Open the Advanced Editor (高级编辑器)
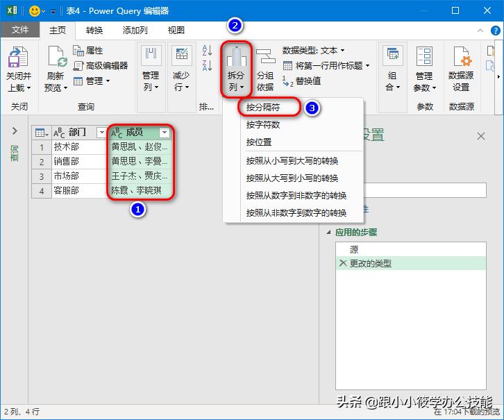 coord(101,65)
